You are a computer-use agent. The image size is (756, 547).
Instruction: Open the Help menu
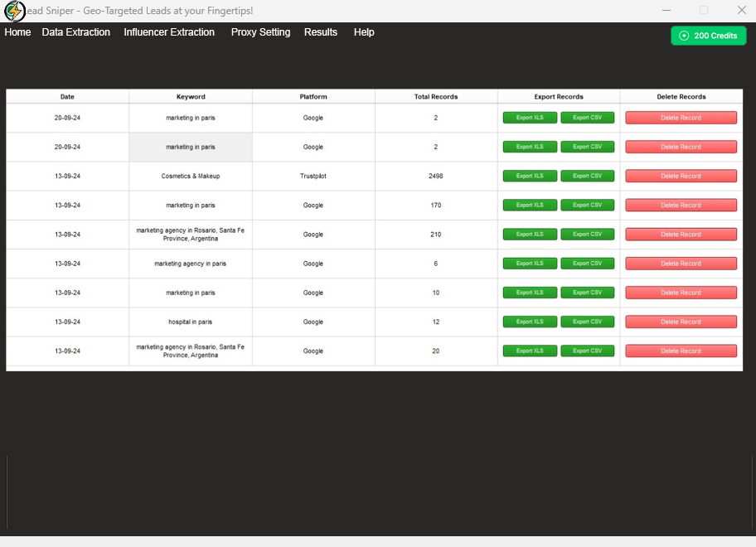point(364,32)
